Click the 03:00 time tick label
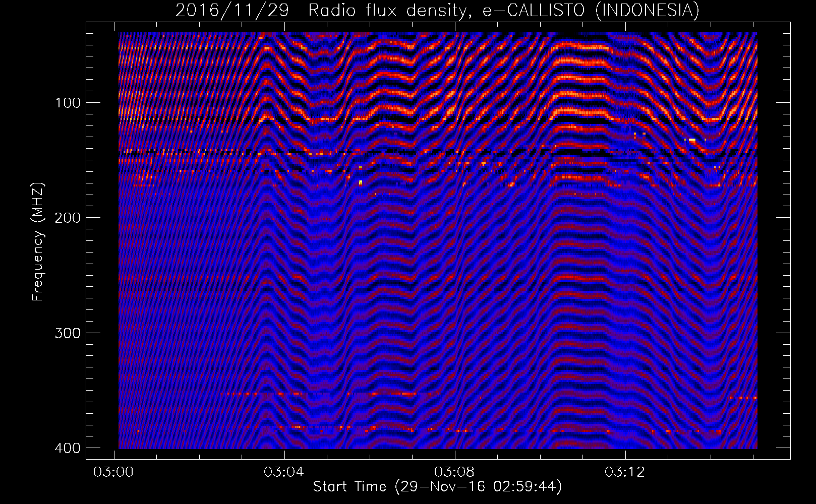This screenshot has height=504, width=816. tap(114, 472)
